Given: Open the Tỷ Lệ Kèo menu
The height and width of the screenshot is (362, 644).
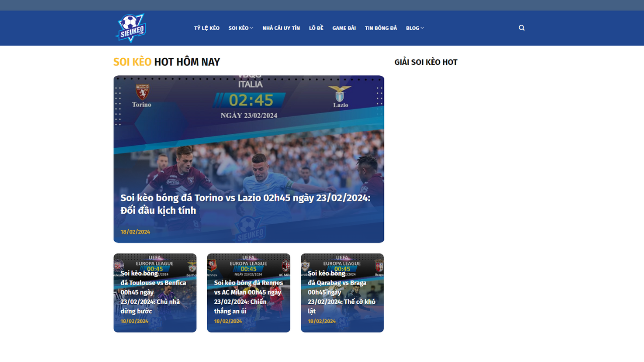Looking at the screenshot, I should [x=207, y=28].
